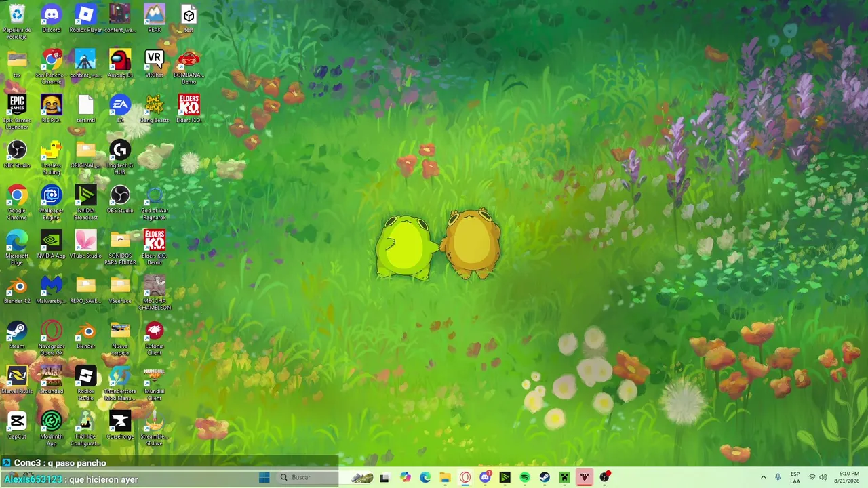Open the Roblox Player shortcut
The image size is (868, 488).
(85, 19)
